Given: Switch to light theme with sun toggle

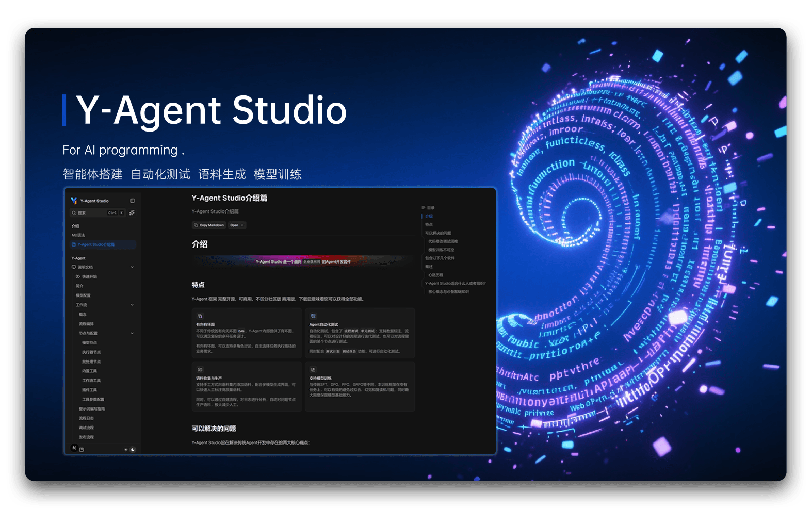Looking at the screenshot, I should click(126, 450).
